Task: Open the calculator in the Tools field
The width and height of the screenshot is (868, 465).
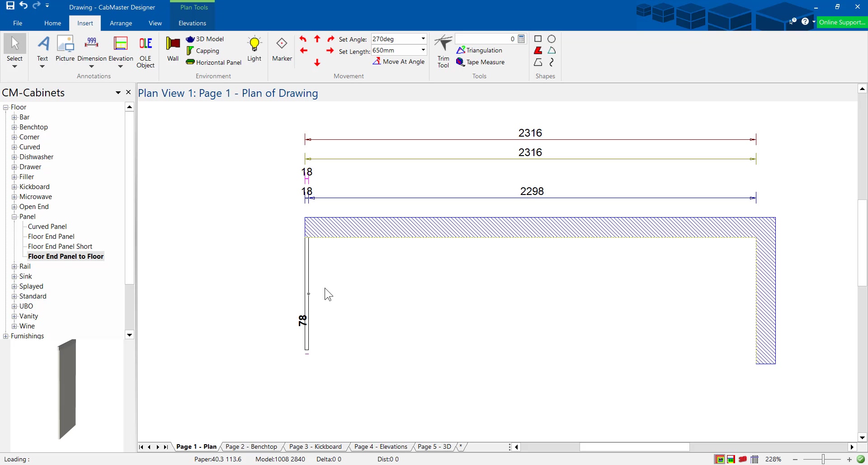Action: pyautogui.click(x=522, y=39)
